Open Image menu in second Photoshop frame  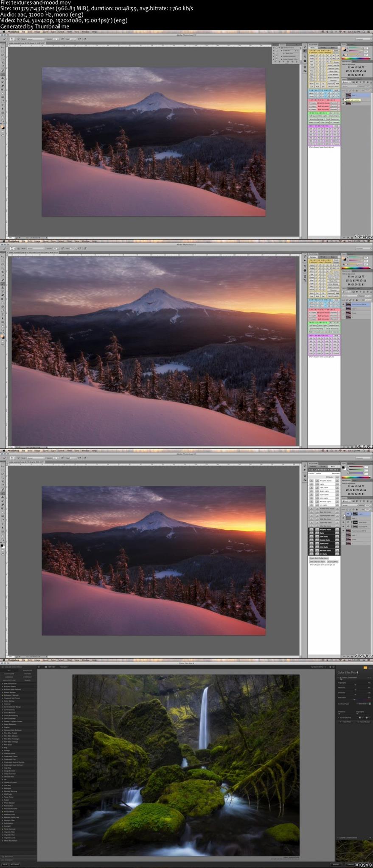(x=37, y=241)
